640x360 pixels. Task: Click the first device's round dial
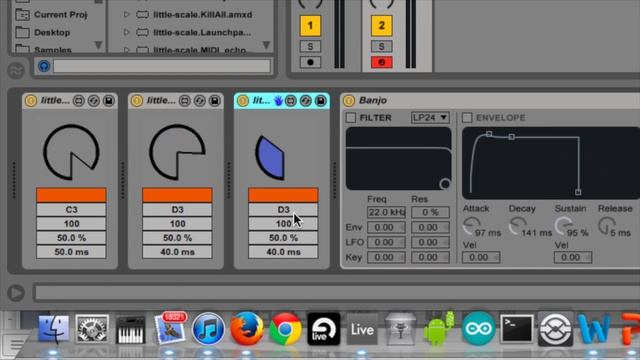click(x=71, y=152)
